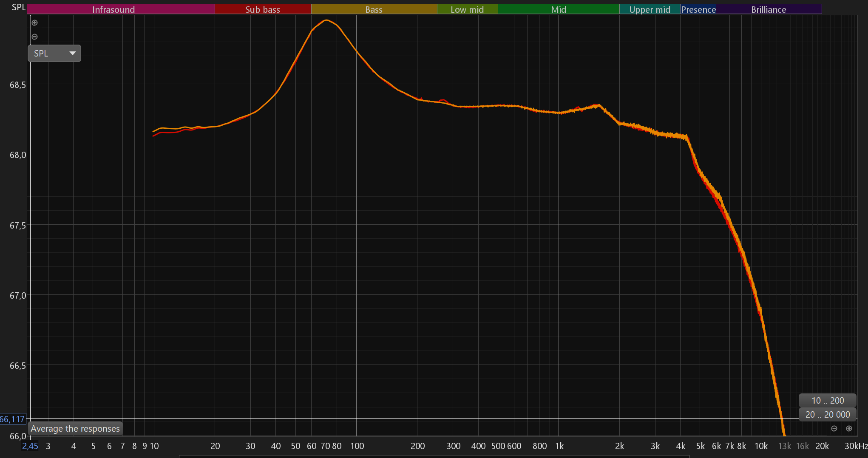Select the Brilliance band label
The height and width of the screenshot is (458, 868).
click(769, 9)
